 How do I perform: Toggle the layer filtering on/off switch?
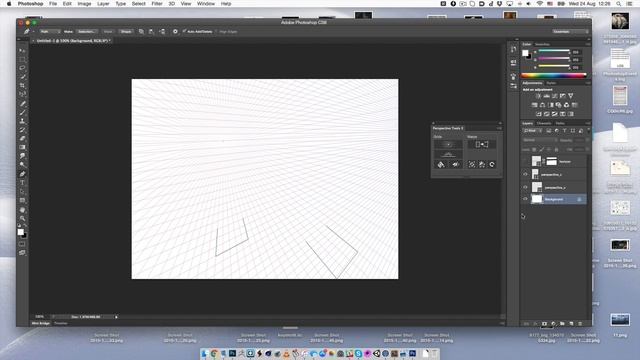[x=588, y=131]
